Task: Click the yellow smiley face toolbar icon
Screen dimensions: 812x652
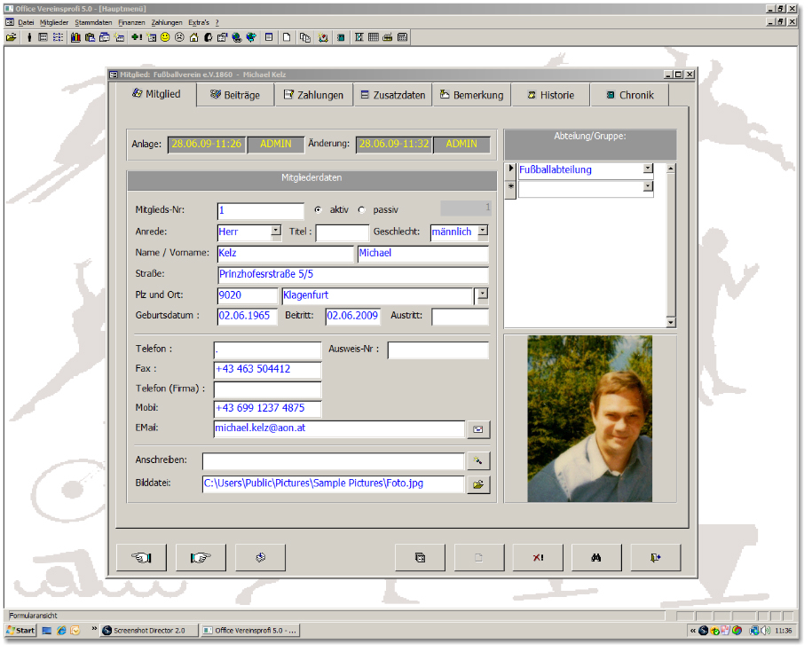Action: tap(165, 37)
